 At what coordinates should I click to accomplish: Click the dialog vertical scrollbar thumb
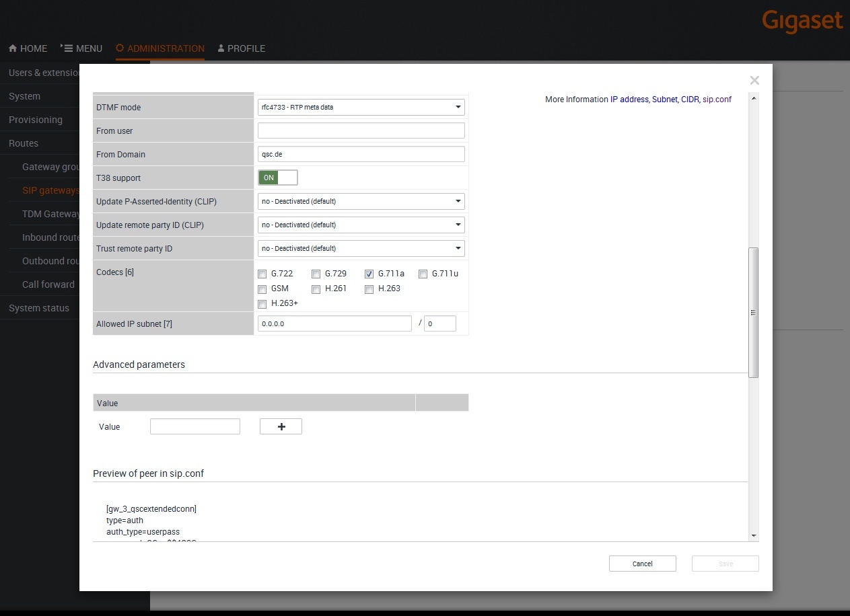pyautogui.click(x=754, y=312)
